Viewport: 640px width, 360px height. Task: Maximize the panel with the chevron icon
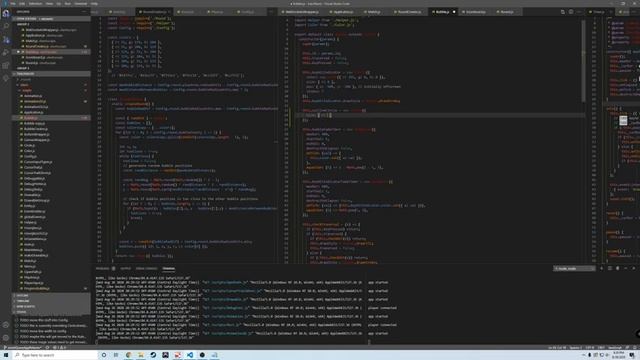(626, 269)
